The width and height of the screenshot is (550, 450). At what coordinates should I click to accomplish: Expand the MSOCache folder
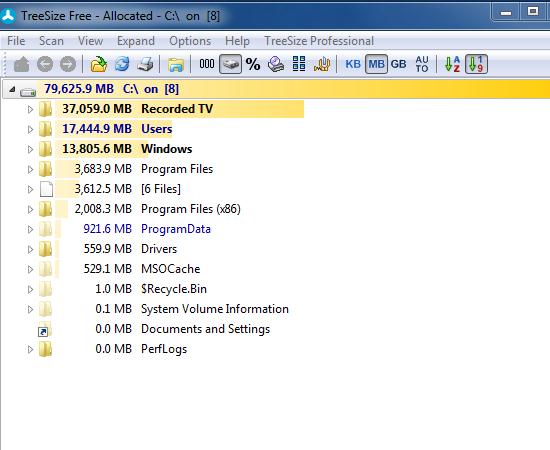[31, 269]
